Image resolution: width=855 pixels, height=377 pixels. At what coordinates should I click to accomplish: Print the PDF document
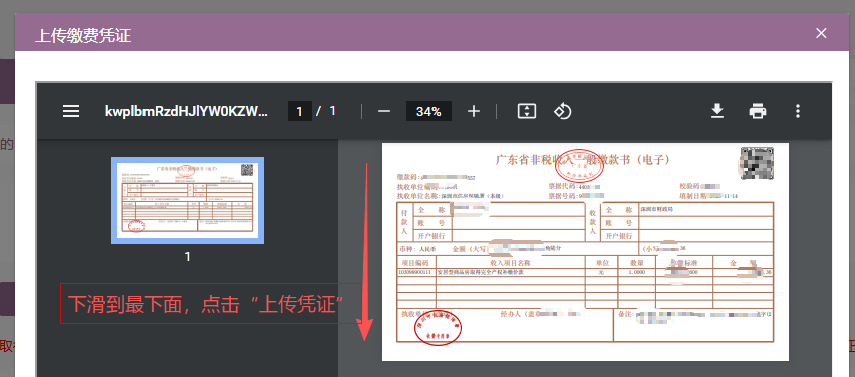point(757,112)
